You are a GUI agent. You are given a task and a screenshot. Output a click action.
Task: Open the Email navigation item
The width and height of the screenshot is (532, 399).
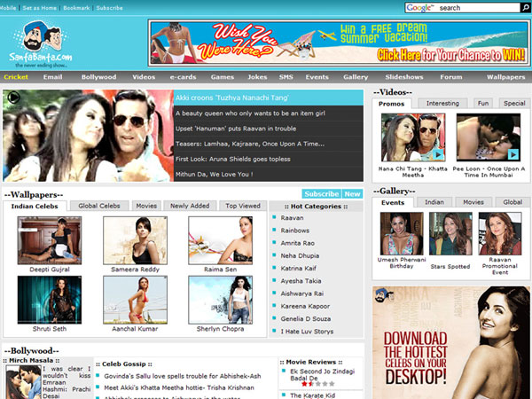coord(52,77)
